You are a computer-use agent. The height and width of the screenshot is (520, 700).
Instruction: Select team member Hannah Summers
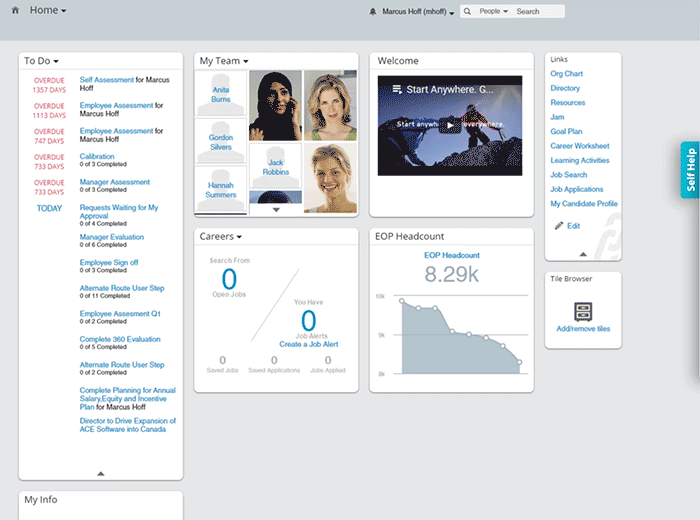[x=221, y=190]
